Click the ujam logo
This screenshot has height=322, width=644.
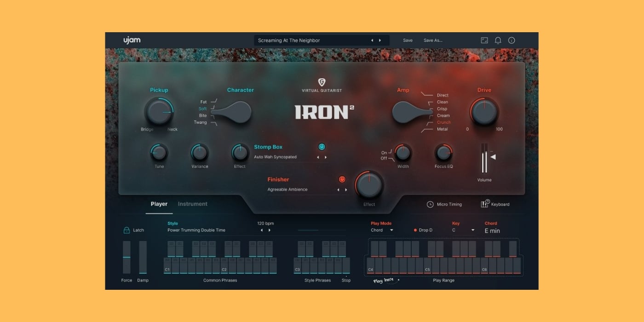click(x=132, y=40)
